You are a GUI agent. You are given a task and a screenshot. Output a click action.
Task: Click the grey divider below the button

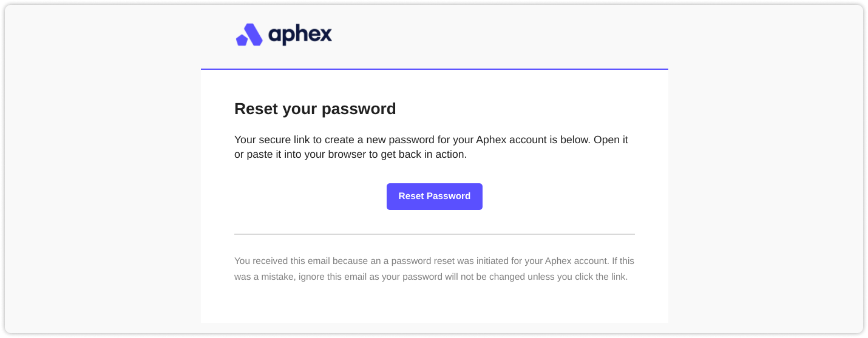click(x=435, y=234)
